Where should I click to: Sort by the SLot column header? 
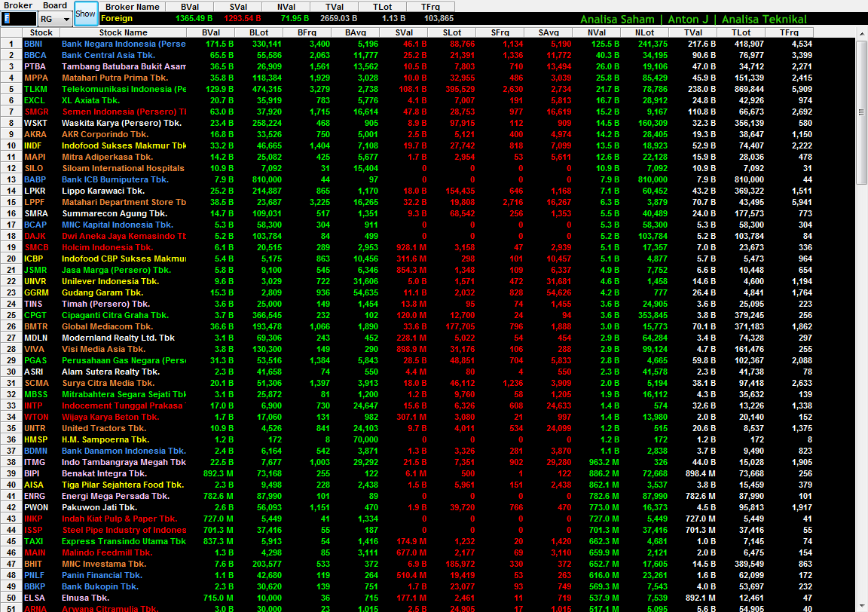pos(452,32)
